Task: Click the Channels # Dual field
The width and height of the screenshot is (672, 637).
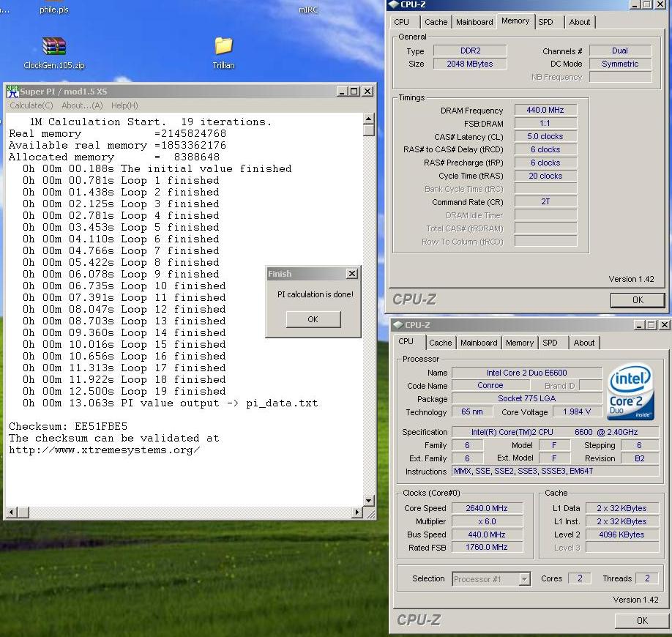Action: (x=620, y=51)
